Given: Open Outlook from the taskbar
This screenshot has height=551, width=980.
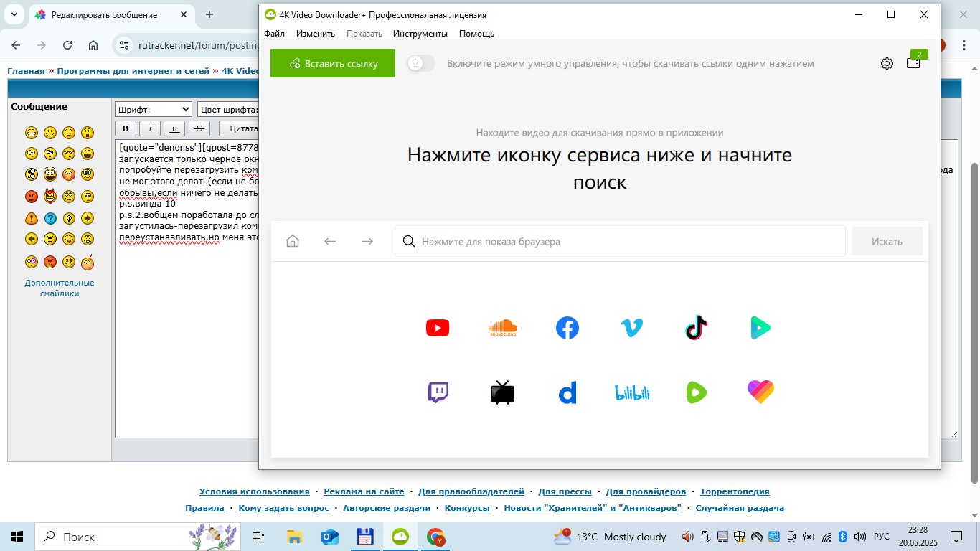Looking at the screenshot, I should 330,536.
